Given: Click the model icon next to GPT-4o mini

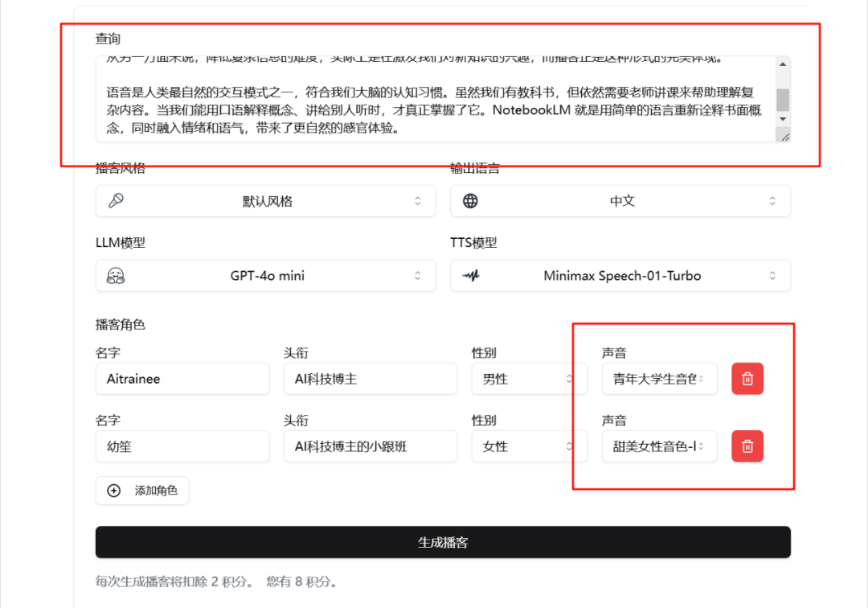Looking at the screenshot, I should (x=117, y=275).
